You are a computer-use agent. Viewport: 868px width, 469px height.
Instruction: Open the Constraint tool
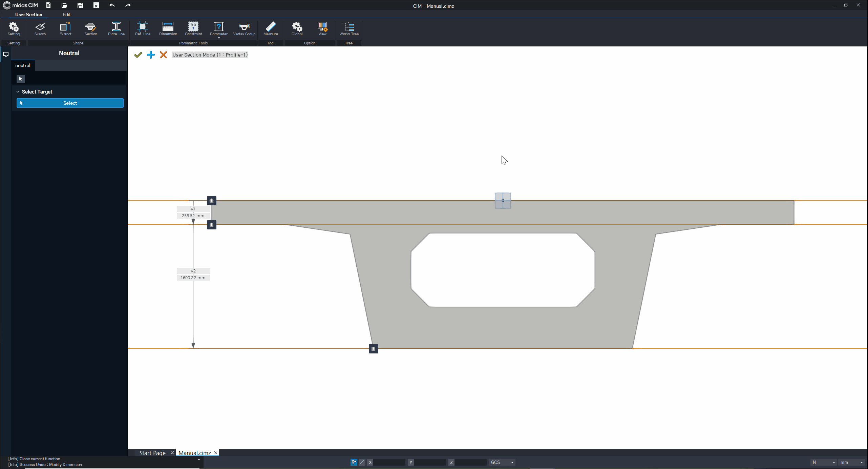[x=193, y=29]
